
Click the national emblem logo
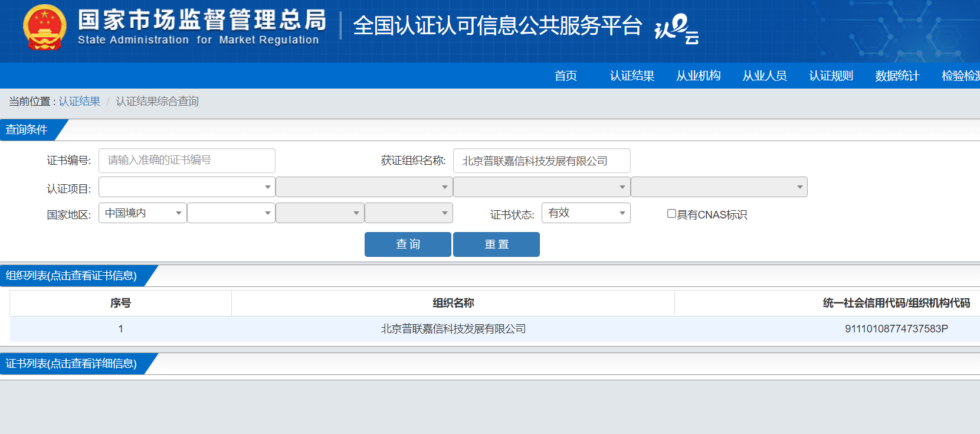pyautogui.click(x=45, y=27)
